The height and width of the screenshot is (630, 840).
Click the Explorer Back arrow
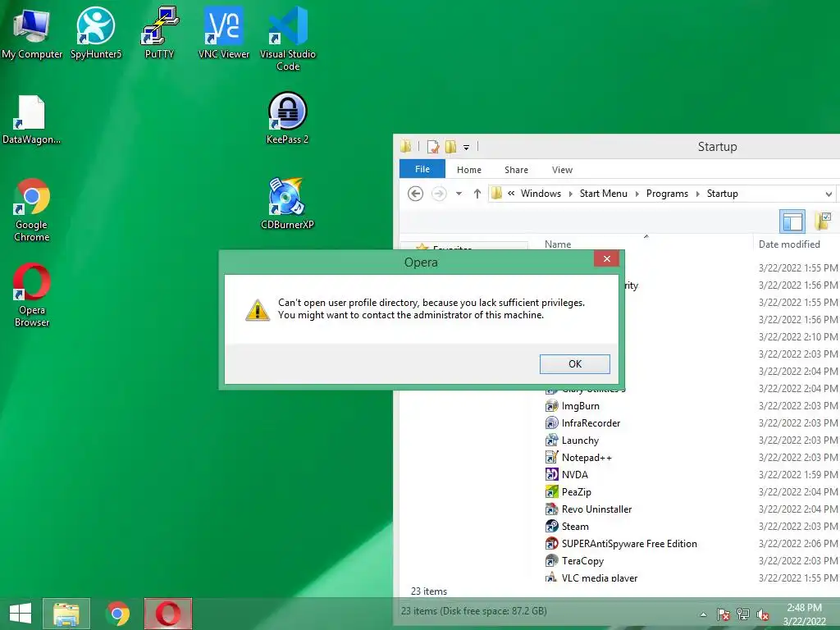click(415, 194)
